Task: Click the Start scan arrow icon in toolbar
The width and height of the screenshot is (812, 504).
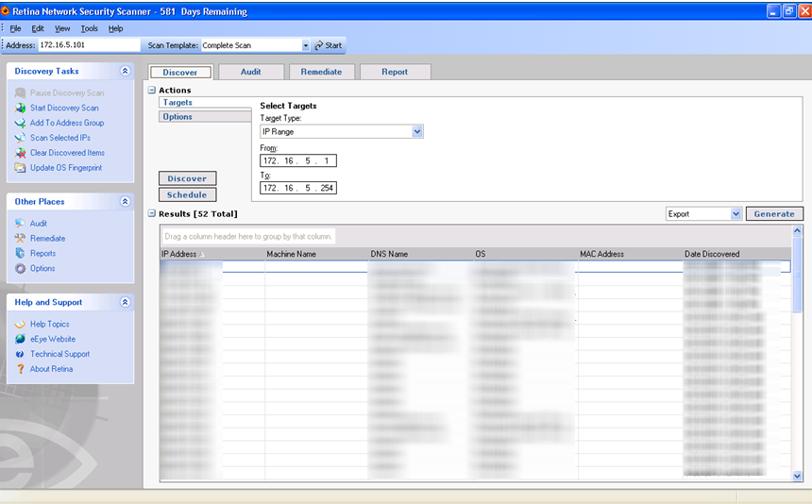Action: (318, 45)
